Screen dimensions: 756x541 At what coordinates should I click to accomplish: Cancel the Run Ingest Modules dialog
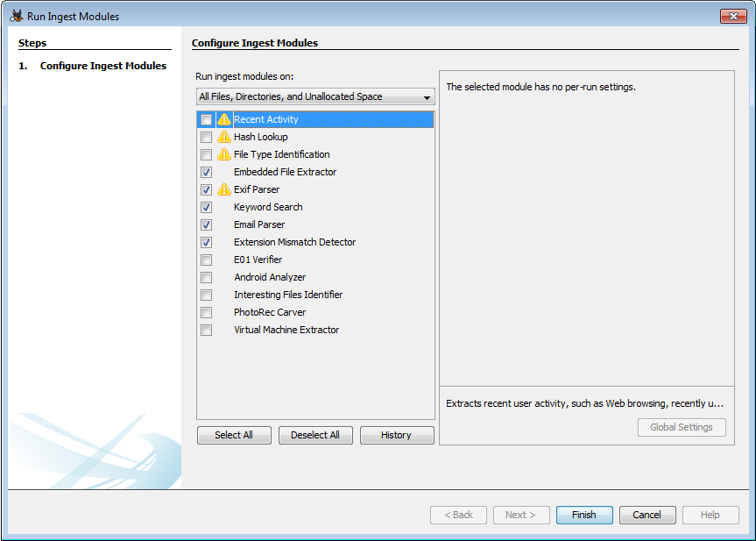(x=647, y=515)
